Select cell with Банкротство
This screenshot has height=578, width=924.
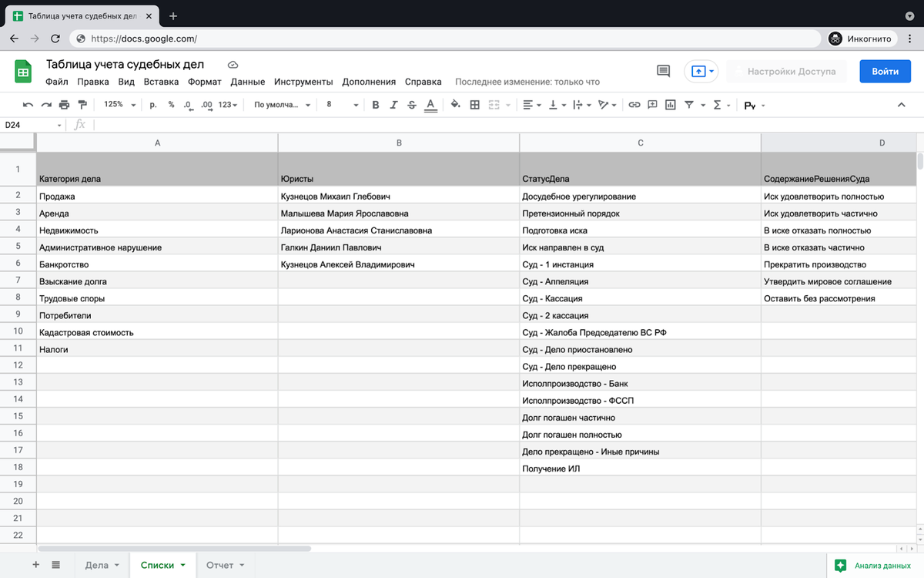click(157, 264)
